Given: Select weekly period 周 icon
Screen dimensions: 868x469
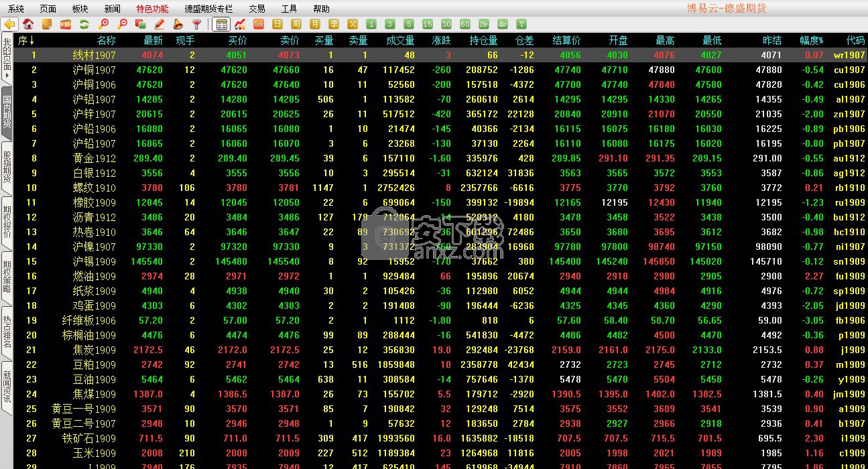Looking at the screenshot, I should (x=296, y=24).
